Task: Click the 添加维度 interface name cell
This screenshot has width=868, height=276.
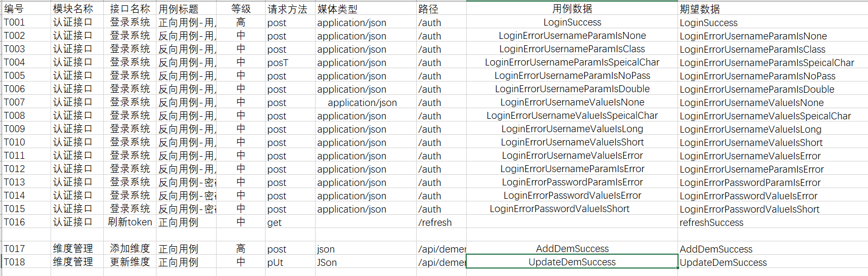Action: click(x=130, y=249)
